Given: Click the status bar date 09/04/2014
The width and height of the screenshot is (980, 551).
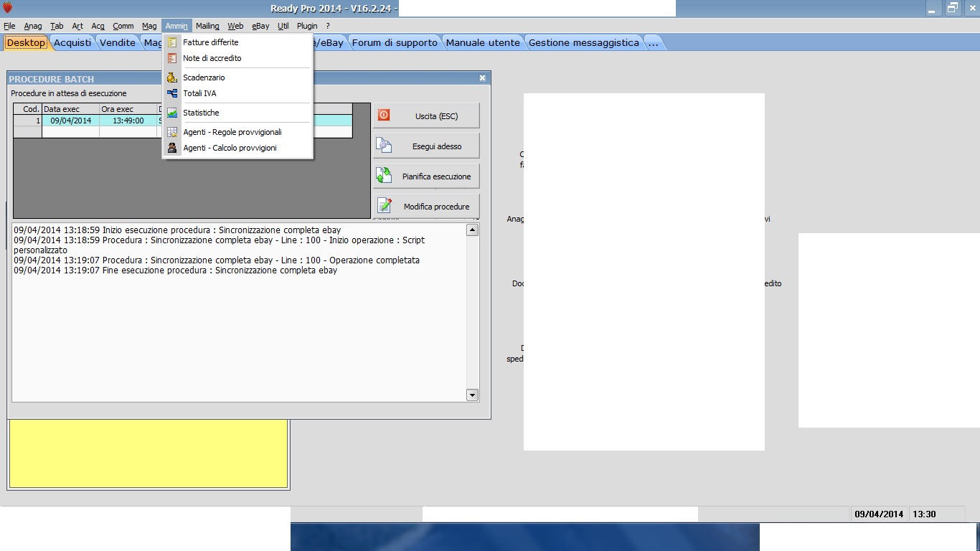Looking at the screenshot, I should [879, 514].
